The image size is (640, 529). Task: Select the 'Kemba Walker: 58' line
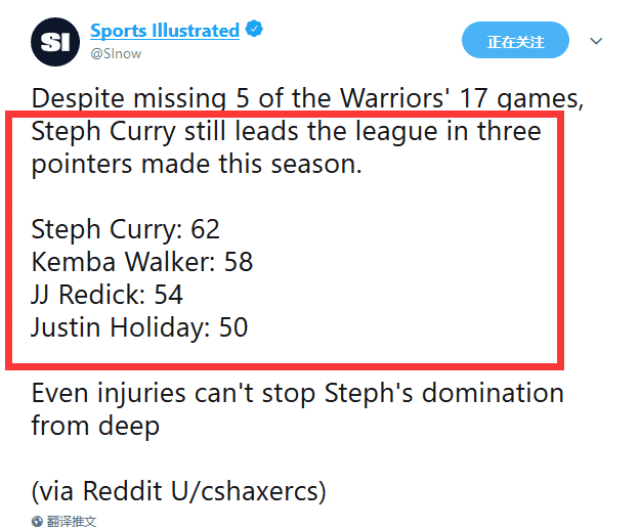point(142,262)
